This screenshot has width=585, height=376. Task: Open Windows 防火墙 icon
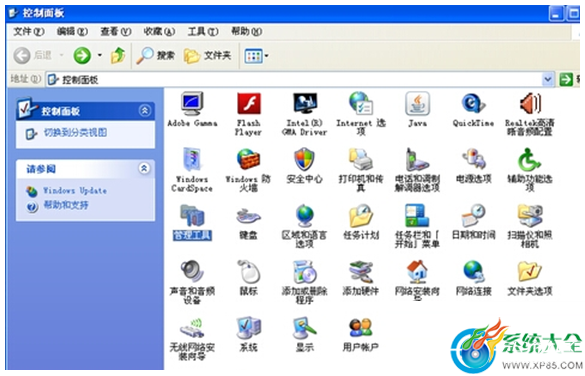point(249,159)
